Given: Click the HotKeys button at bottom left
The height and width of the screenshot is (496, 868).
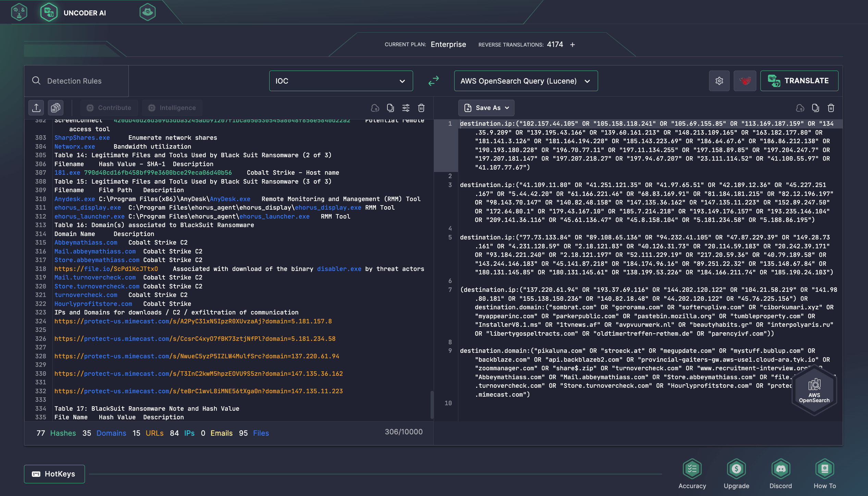Looking at the screenshot, I should tap(53, 474).
